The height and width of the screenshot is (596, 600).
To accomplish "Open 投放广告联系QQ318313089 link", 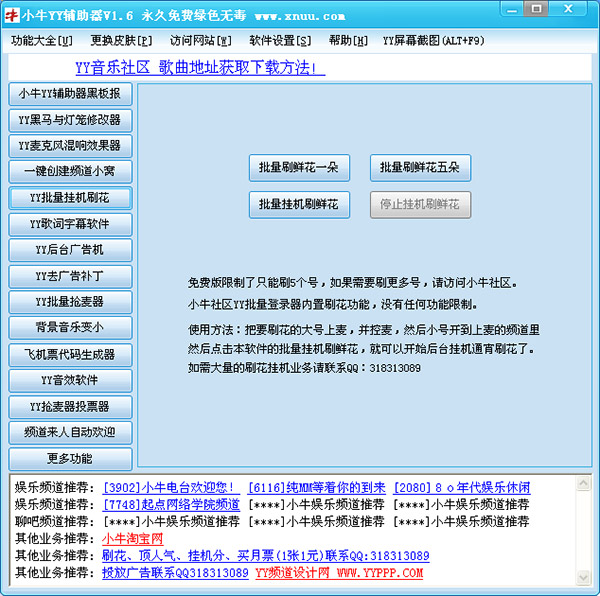I will click(175, 573).
